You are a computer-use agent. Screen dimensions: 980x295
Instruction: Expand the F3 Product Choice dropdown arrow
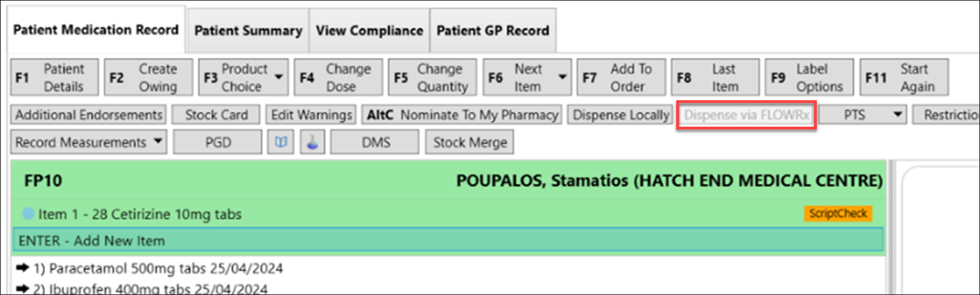click(x=279, y=77)
